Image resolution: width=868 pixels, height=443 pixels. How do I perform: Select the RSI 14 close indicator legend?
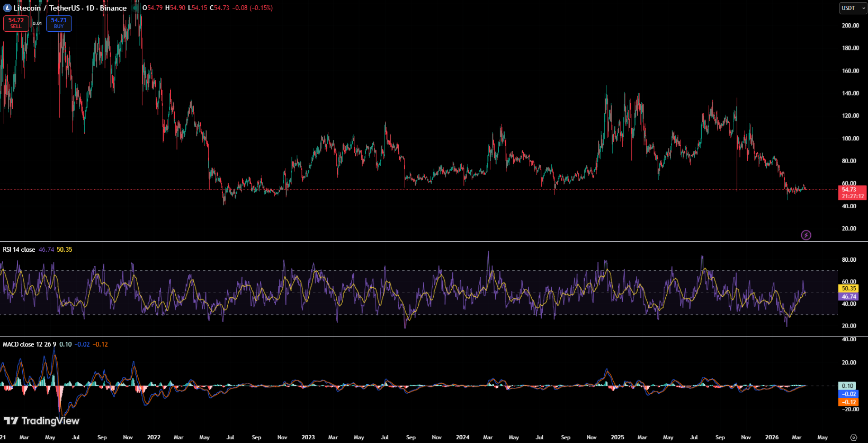(x=19, y=250)
